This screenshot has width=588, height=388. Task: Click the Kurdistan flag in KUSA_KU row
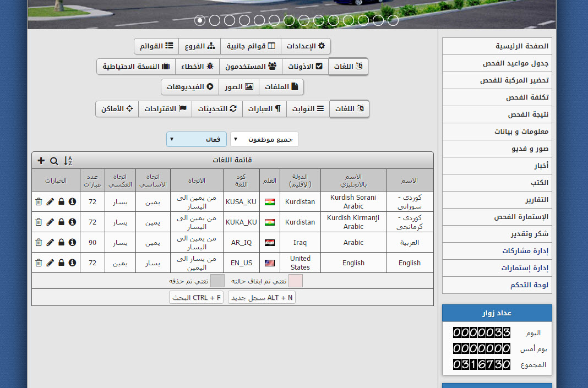pyautogui.click(x=270, y=202)
